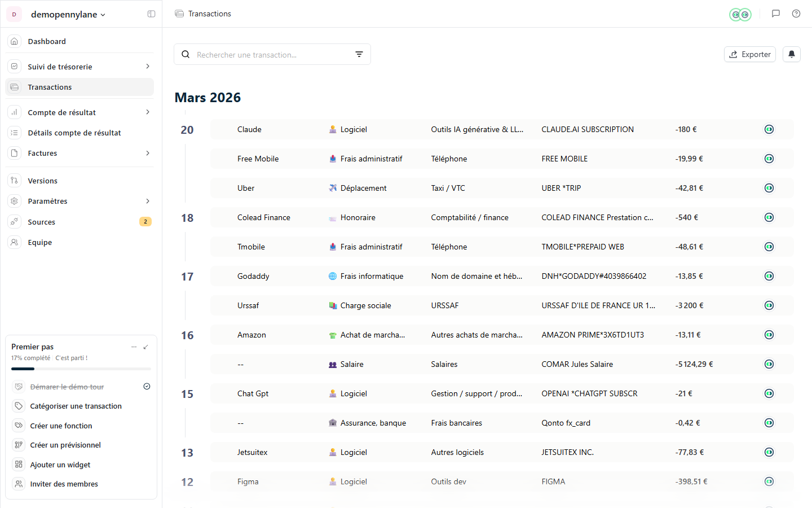Click the Equipe people icon
Image resolution: width=812 pixels, height=508 pixels.
coord(15,242)
